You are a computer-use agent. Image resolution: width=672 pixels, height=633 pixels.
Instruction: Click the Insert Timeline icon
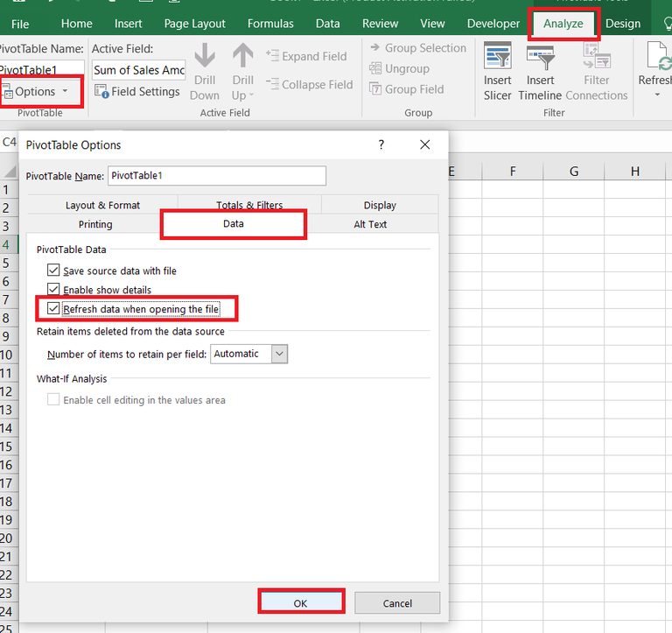click(x=540, y=58)
